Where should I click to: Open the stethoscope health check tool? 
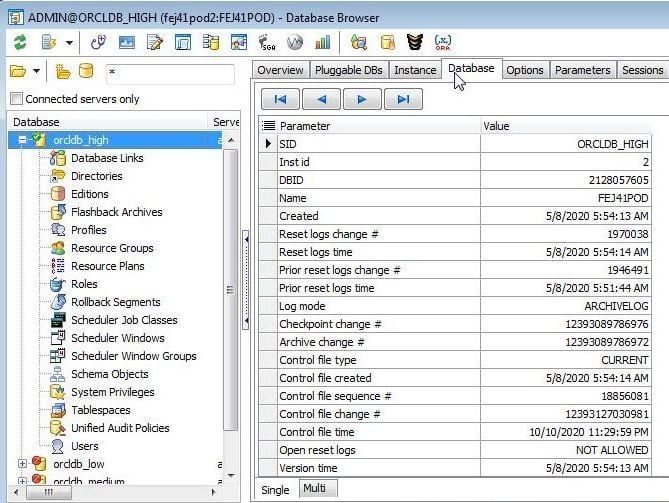[x=99, y=42]
